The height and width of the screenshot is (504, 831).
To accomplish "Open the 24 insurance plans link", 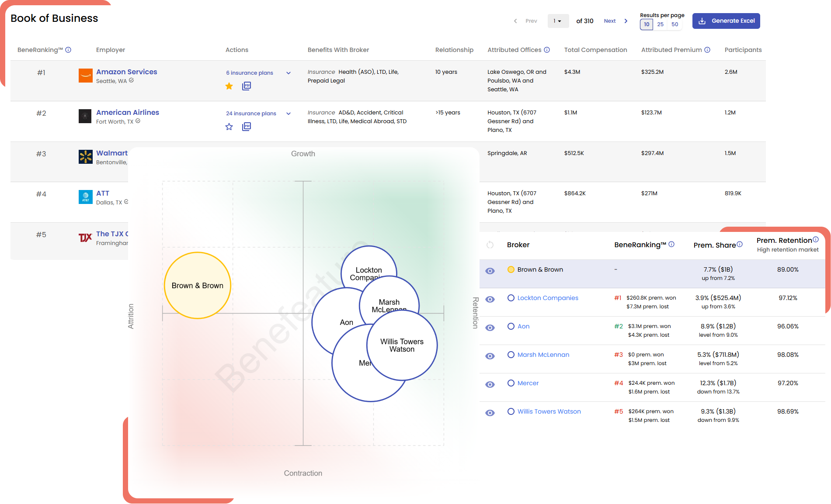I will [251, 114].
